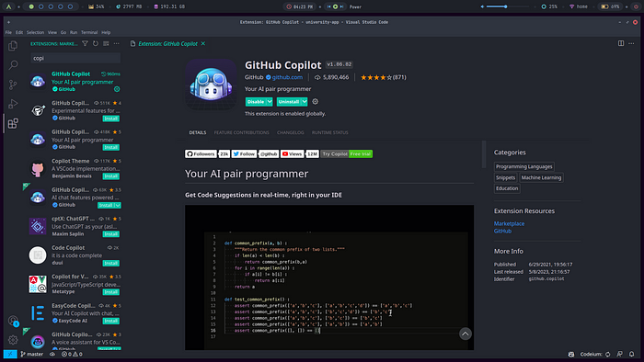Open the notifications bell in status bar
This screenshot has width=644, height=362.
coord(632,354)
